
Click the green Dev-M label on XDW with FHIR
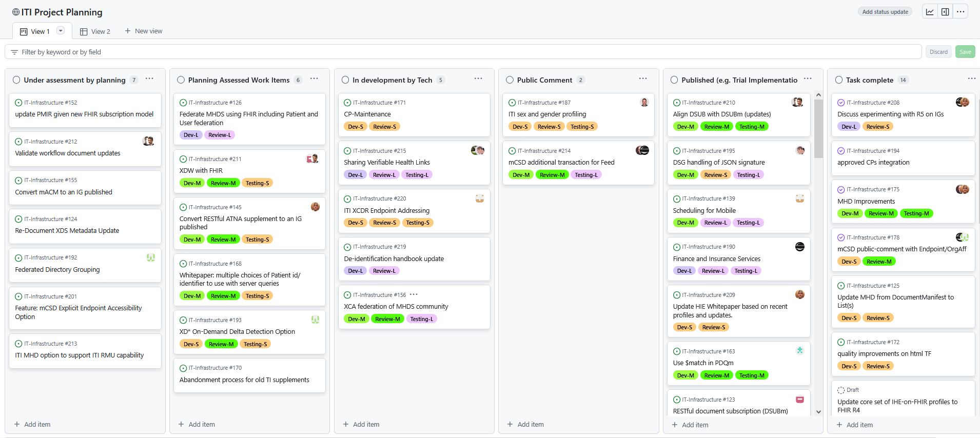pyautogui.click(x=192, y=183)
